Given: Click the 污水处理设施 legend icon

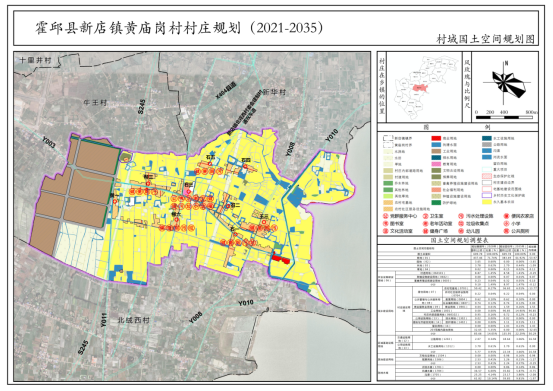Looking at the screenshot, I should point(461,216).
